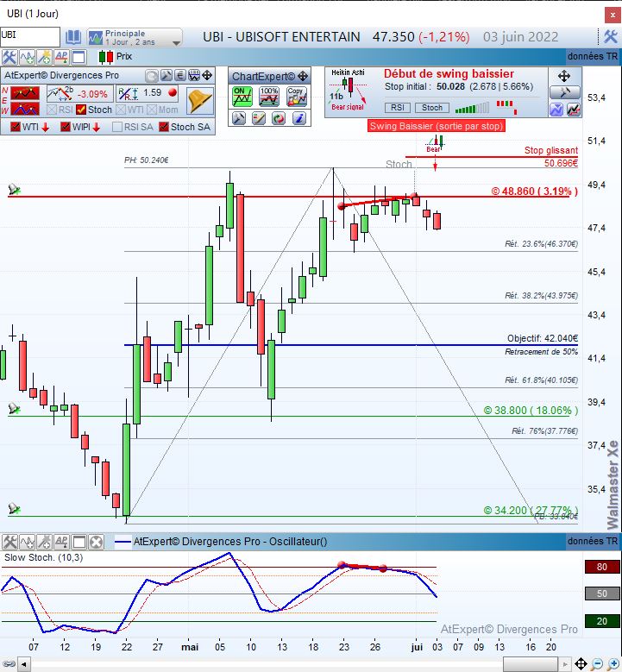Click the golden alert bell in AtExpert panel
This screenshot has width=622, height=672.
click(x=200, y=101)
